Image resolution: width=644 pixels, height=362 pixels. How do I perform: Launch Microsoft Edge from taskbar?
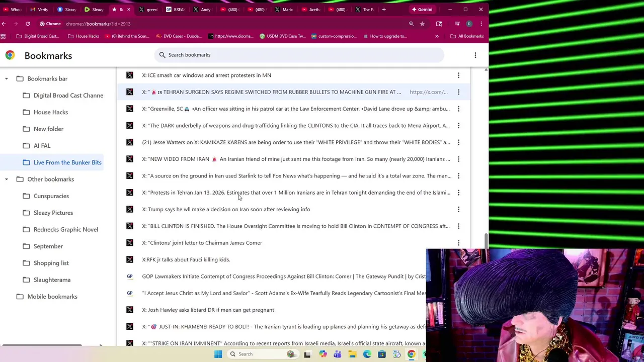coord(367,354)
